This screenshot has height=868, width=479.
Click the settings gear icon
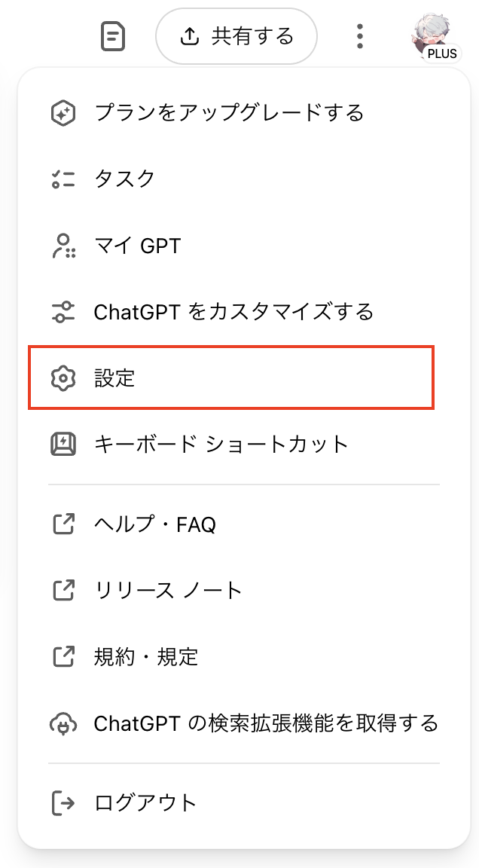click(x=63, y=377)
